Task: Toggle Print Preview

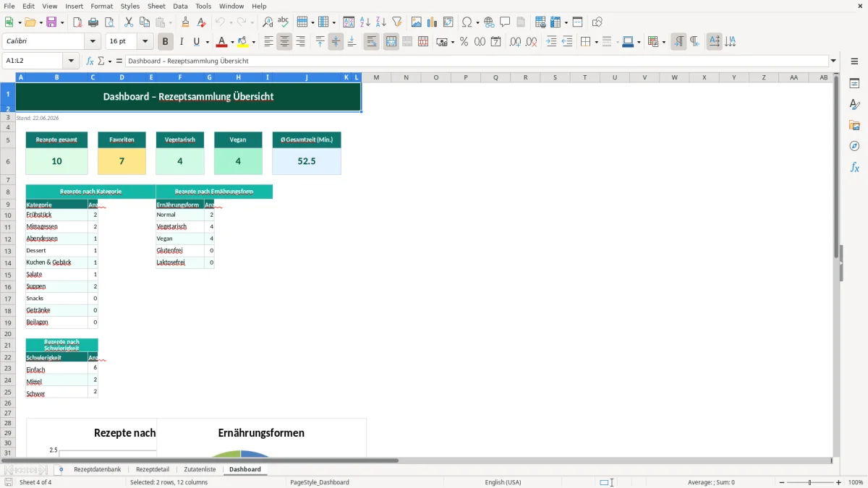Action: 109,22
